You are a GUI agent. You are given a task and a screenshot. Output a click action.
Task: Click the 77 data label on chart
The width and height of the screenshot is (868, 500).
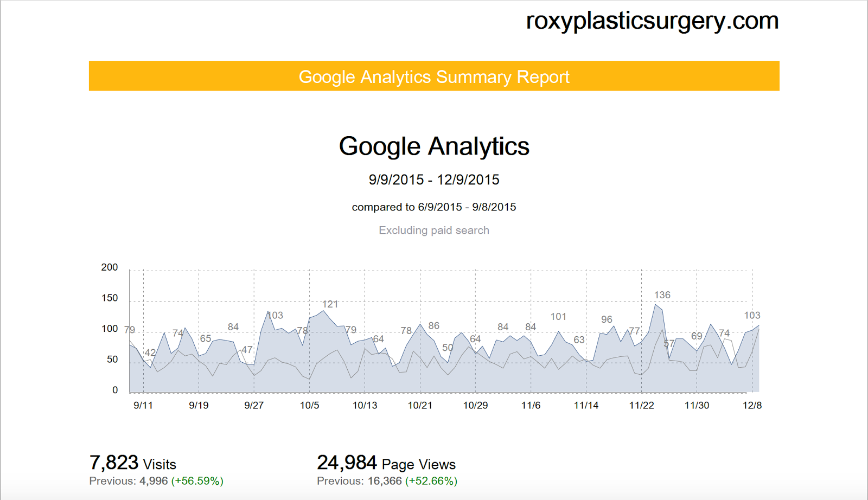(635, 331)
